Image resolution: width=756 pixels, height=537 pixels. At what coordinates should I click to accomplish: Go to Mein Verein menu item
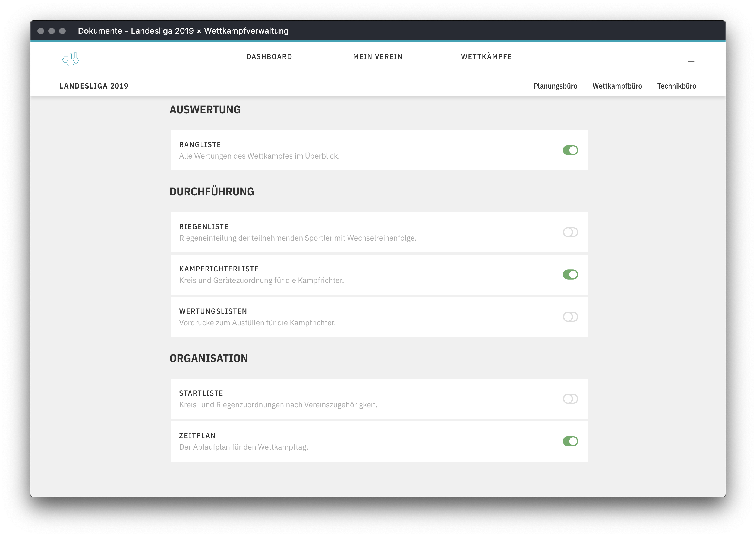pyautogui.click(x=378, y=56)
